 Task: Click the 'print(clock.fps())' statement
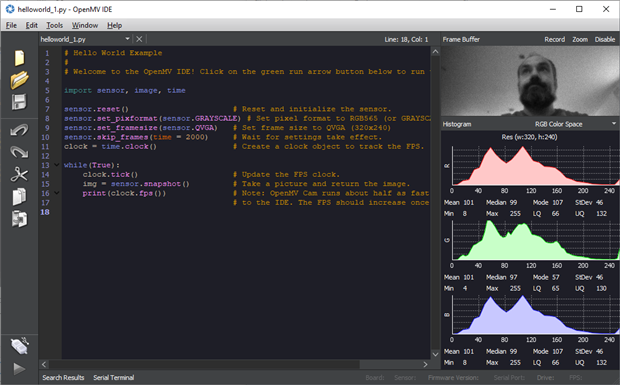pos(124,193)
